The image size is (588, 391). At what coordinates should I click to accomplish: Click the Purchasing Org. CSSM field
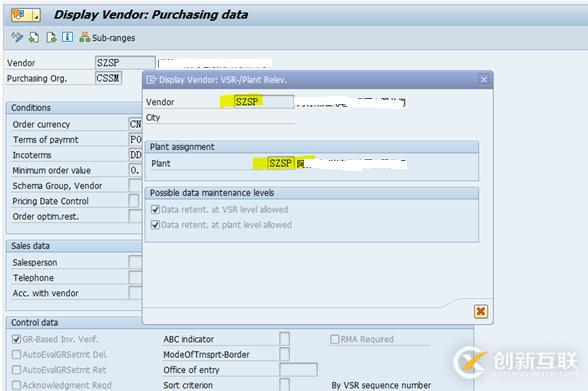coord(108,78)
